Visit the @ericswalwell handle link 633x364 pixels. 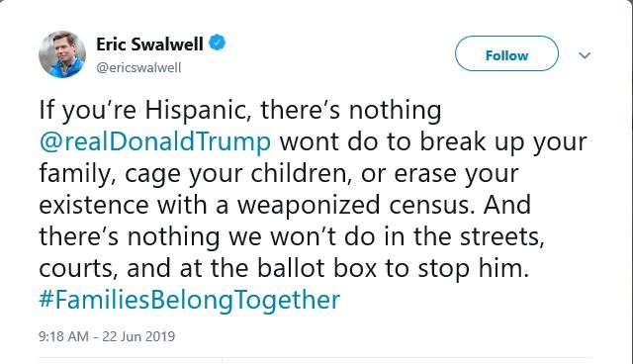point(138,67)
